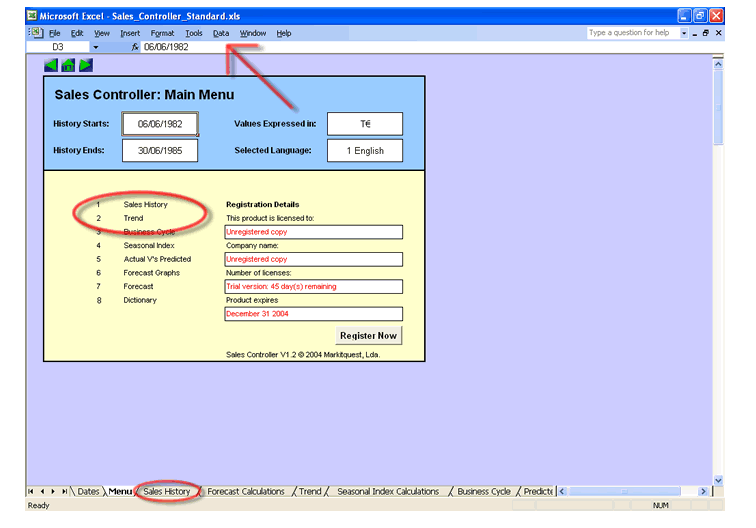Image resolution: width=756 pixels, height=528 pixels.
Task: Click the green back arrow icon
Action: (x=51, y=65)
